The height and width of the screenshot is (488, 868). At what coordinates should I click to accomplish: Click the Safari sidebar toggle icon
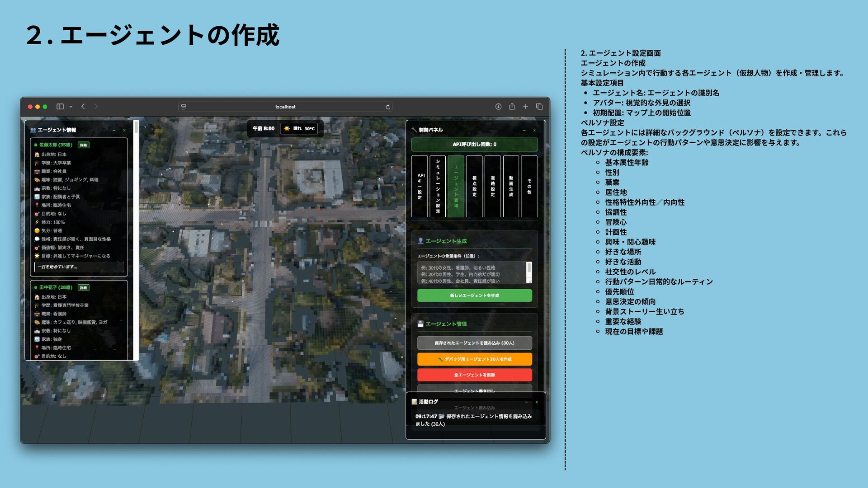click(x=60, y=107)
